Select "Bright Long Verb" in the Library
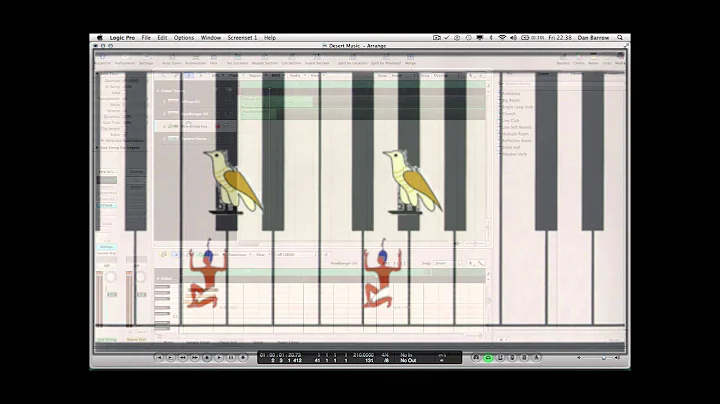The image size is (720, 404). pos(518,107)
